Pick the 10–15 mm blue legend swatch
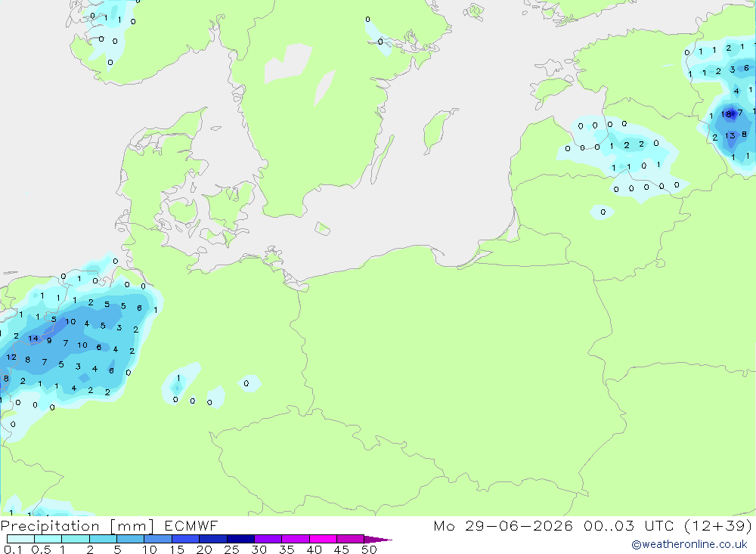The image size is (756, 554). coord(158,539)
